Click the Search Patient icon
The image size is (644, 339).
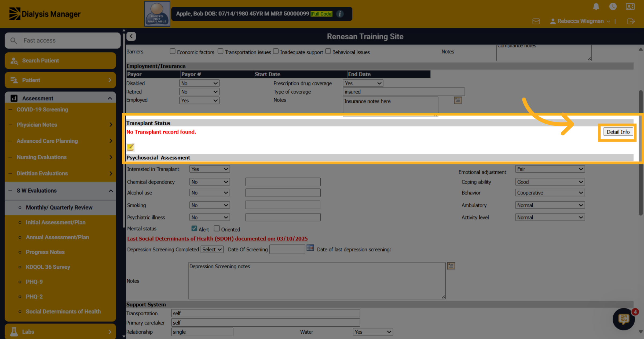click(14, 61)
